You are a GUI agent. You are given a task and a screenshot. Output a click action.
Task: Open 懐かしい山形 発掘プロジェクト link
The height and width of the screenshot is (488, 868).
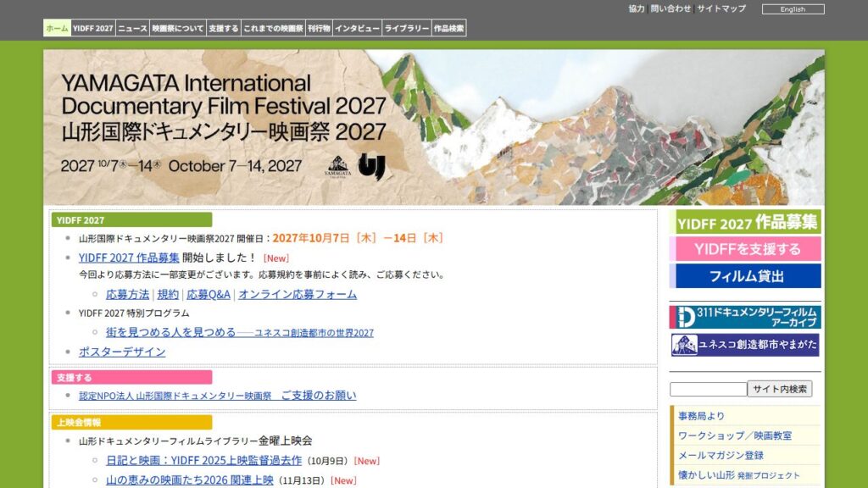(738, 475)
